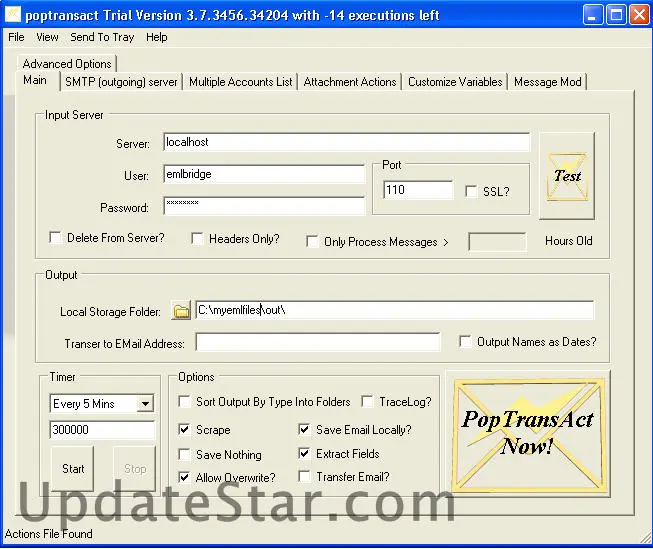Switch to Advanced Options tab
Viewport: 653px width, 549px height.
tap(67, 64)
